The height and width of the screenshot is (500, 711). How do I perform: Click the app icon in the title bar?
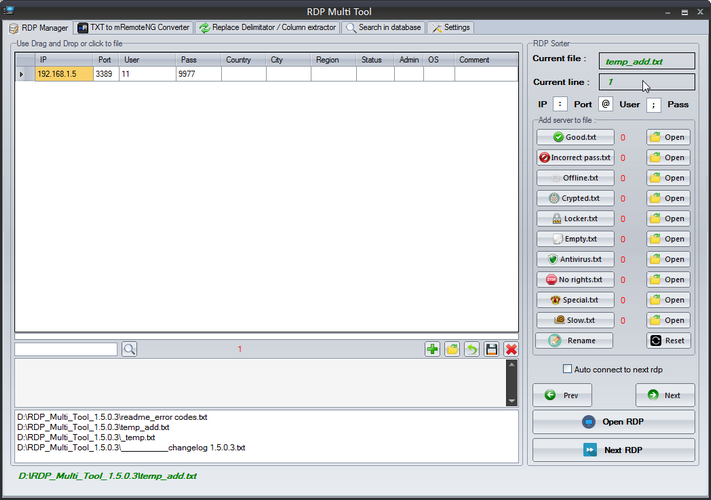click(9, 10)
